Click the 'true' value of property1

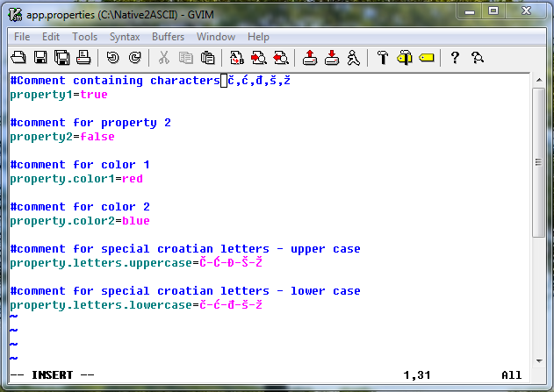(x=94, y=95)
